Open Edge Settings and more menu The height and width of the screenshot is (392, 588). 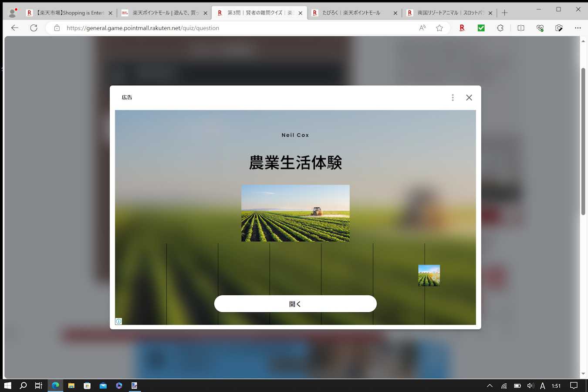pyautogui.click(x=578, y=28)
